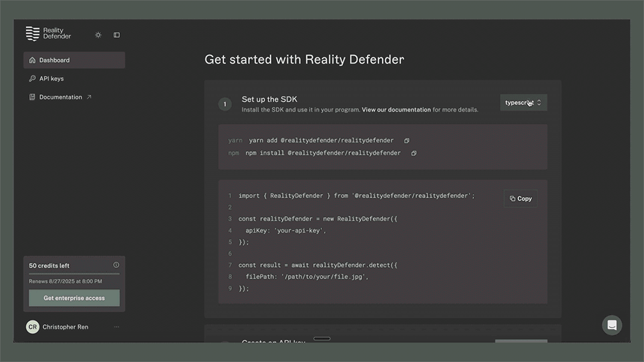Follow the View our documentation link
Viewport: 644px width, 362px height.
pos(396,110)
